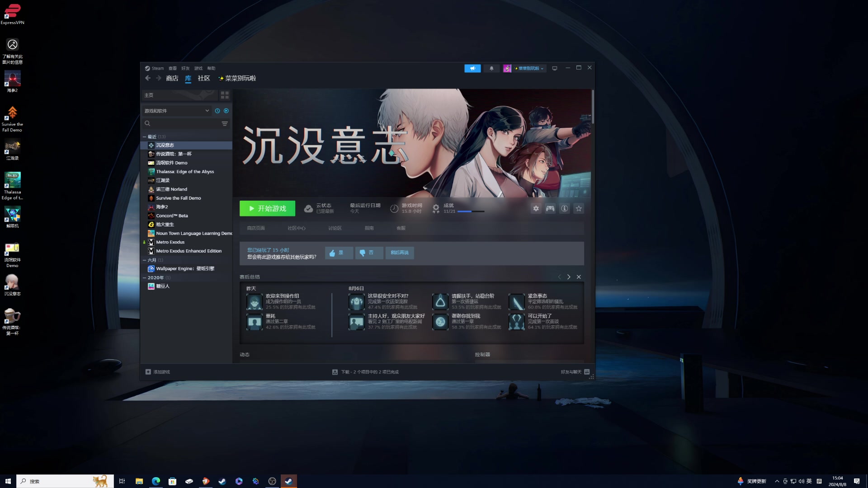Open library collections grid view icon
The width and height of the screenshot is (868, 488).
pos(225,95)
